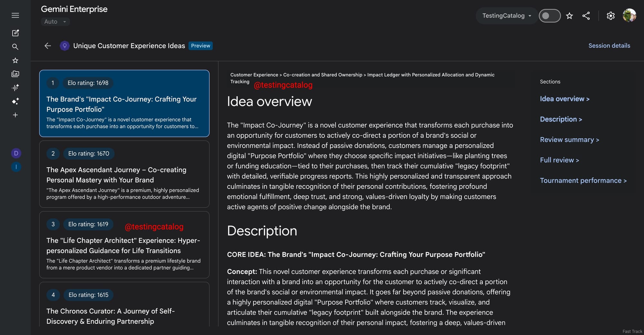644x335 pixels.
Task: Open starred items in the sidebar
Action: 15,60
